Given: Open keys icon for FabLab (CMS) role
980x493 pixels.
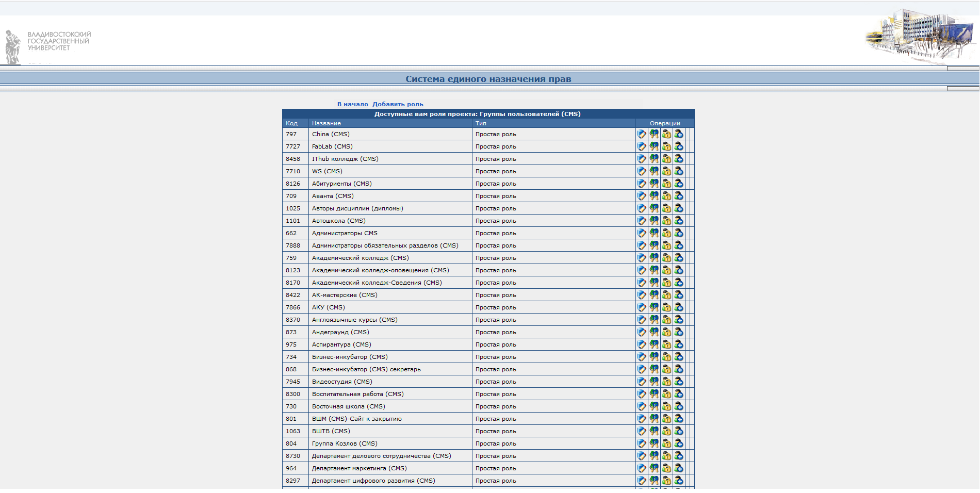Looking at the screenshot, I should pos(654,146).
